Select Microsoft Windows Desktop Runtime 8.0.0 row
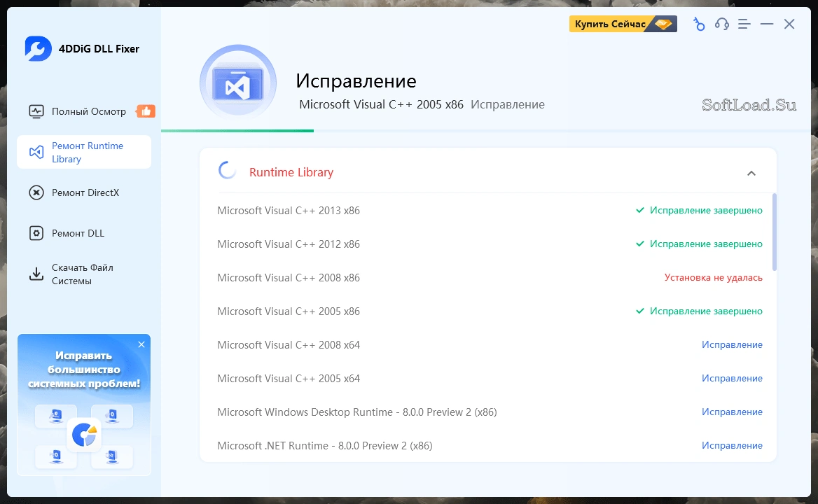This screenshot has height=504, width=818. [x=490, y=412]
